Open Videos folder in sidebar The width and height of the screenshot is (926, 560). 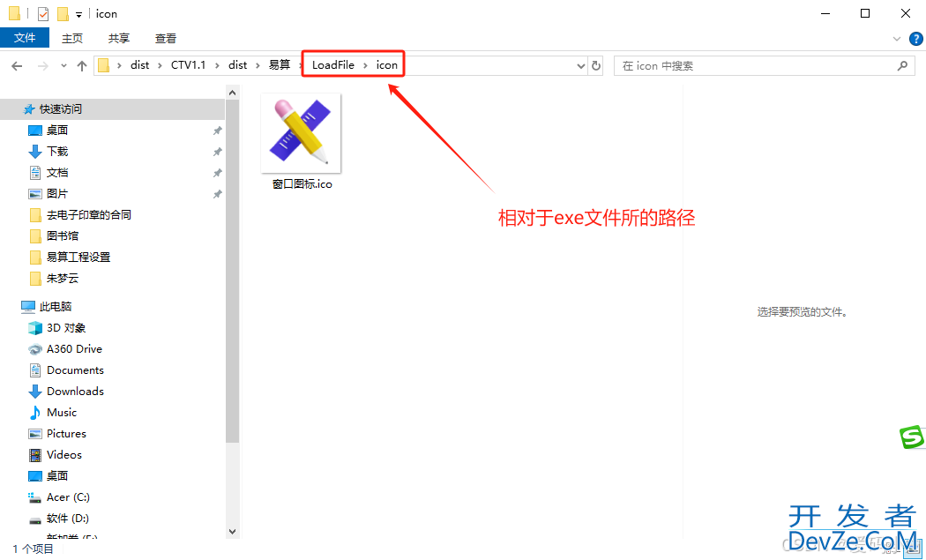point(63,455)
